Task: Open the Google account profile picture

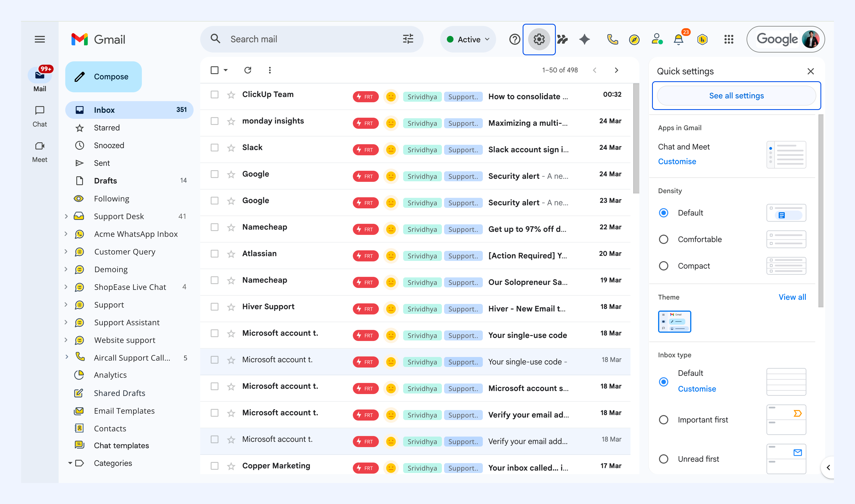Action: tap(810, 40)
